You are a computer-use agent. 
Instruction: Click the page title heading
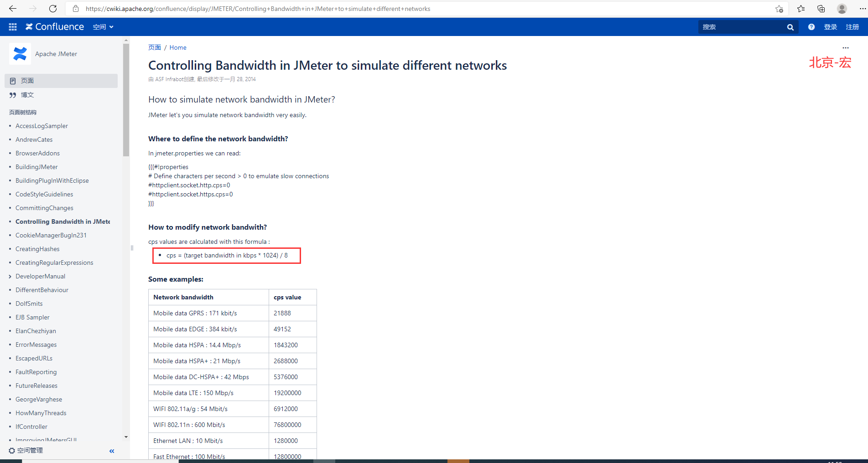tap(327, 65)
